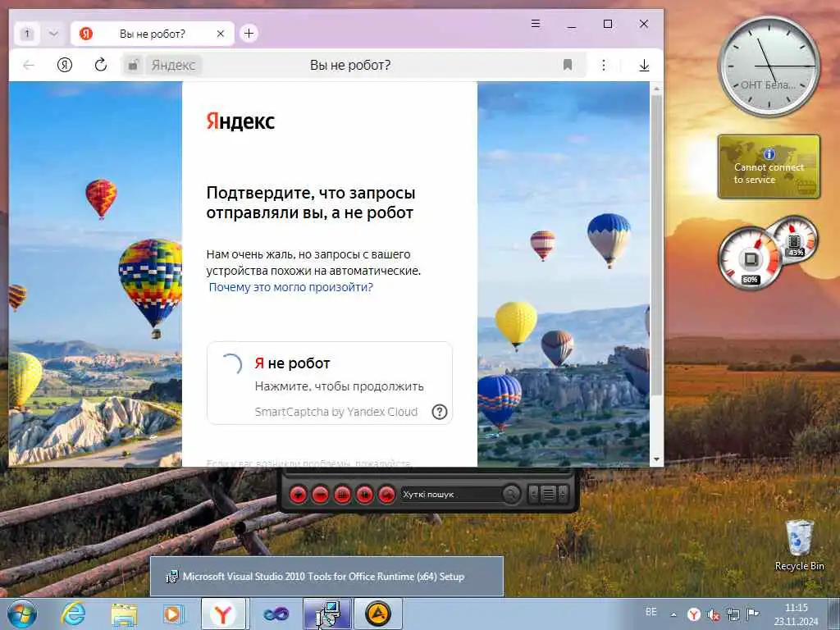Viewport: 840px width, 630px height.
Task: Click the Яндекс logo on the captcha page
Action: point(240,121)
